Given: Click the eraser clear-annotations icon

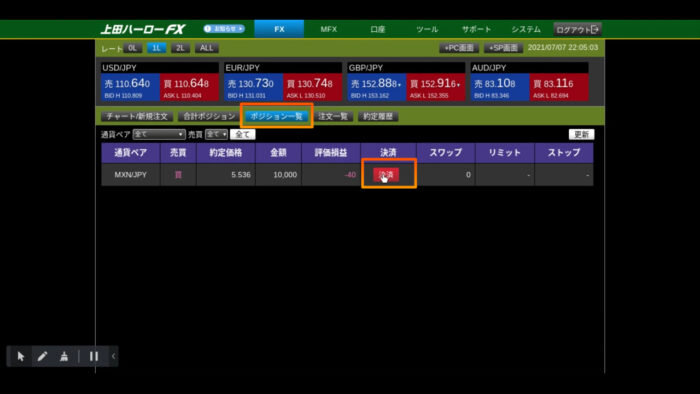Looking at the screenshot, I should [x=64, y=356].
